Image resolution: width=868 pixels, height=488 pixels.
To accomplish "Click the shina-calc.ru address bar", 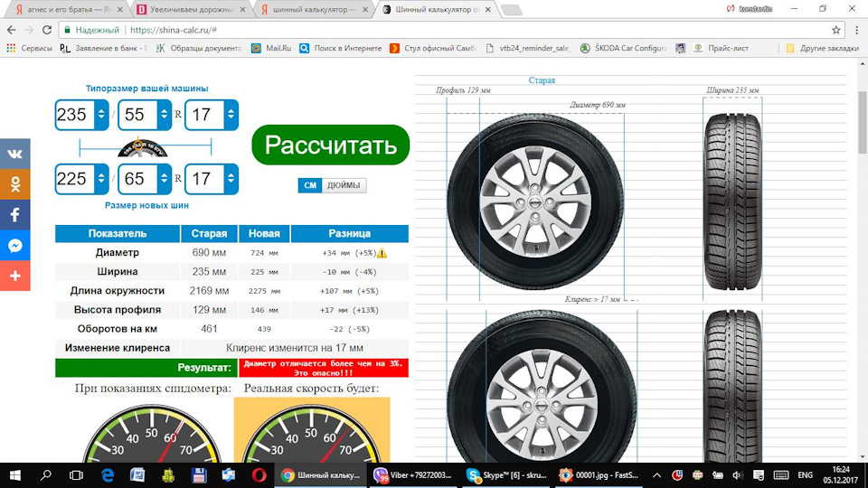I will [x=452, y=30].
